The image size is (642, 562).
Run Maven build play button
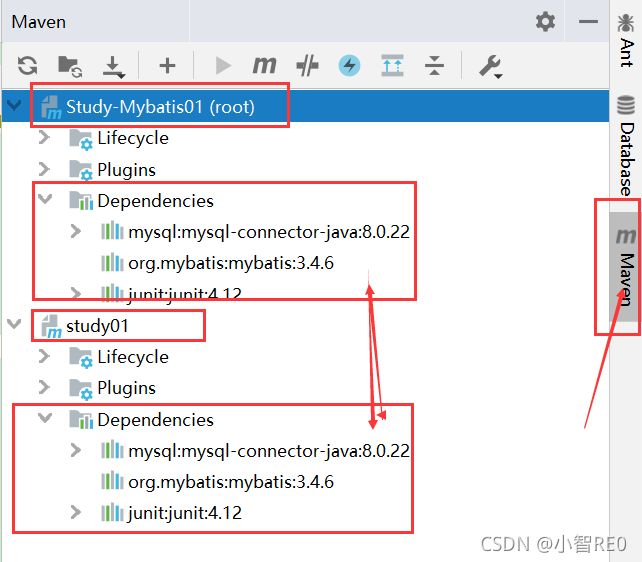(223, 65)
